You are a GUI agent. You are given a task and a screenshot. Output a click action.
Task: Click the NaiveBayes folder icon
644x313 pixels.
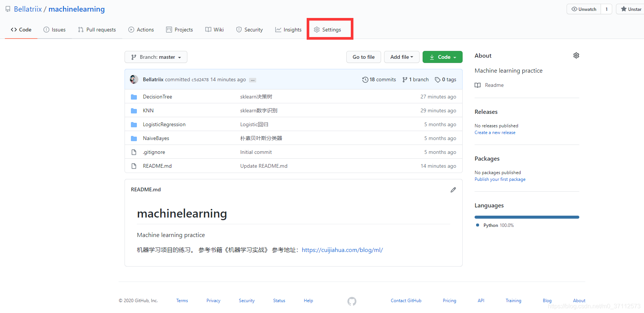click(134, 139)
